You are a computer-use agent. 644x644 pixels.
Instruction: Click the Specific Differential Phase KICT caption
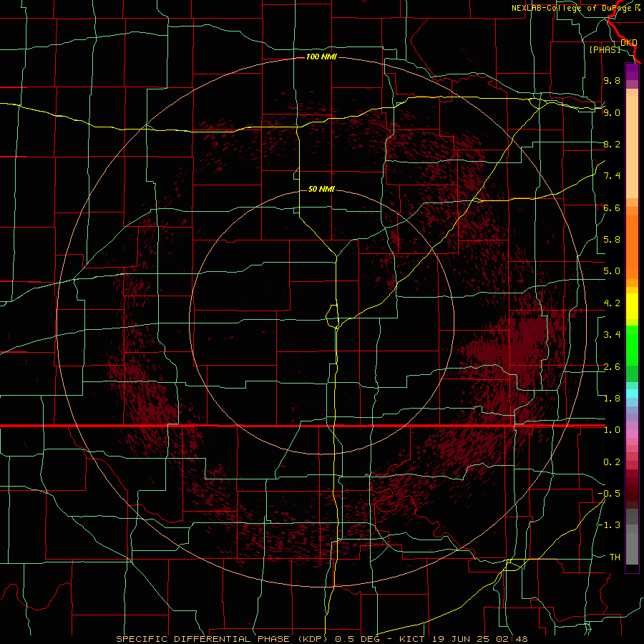[x=321, y=639]
